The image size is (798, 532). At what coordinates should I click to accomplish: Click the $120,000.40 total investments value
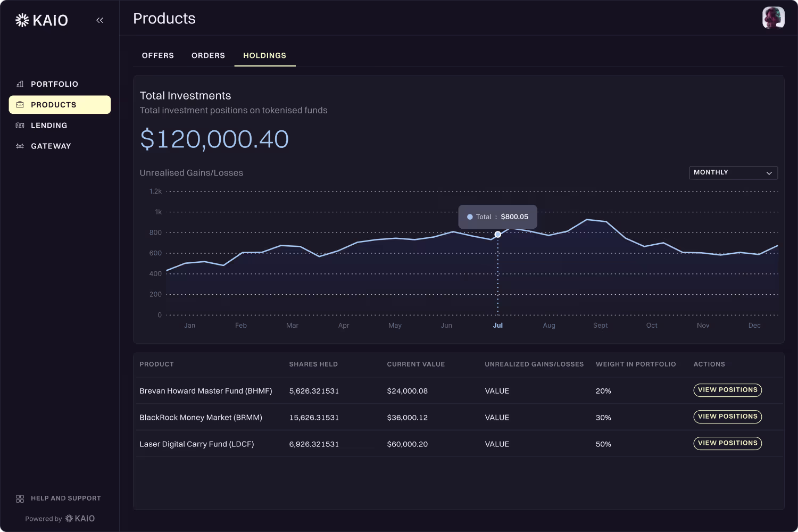(x=214, y=139)
